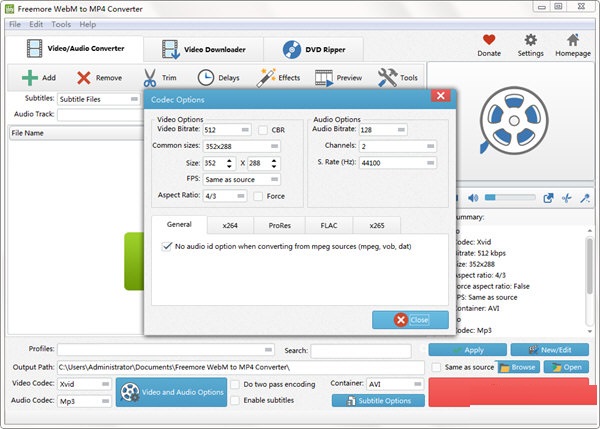Click the Search input field
Viewport: 600px width, 429px height.
tap(361, 351)
